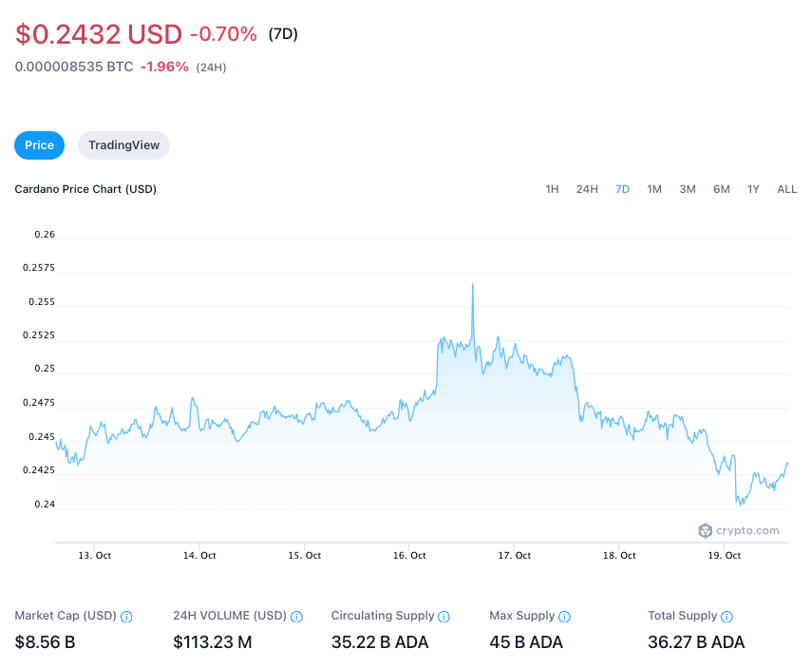Select the 7D time range
This screenshot has width=812, height=668.
[x=623, y=189]
